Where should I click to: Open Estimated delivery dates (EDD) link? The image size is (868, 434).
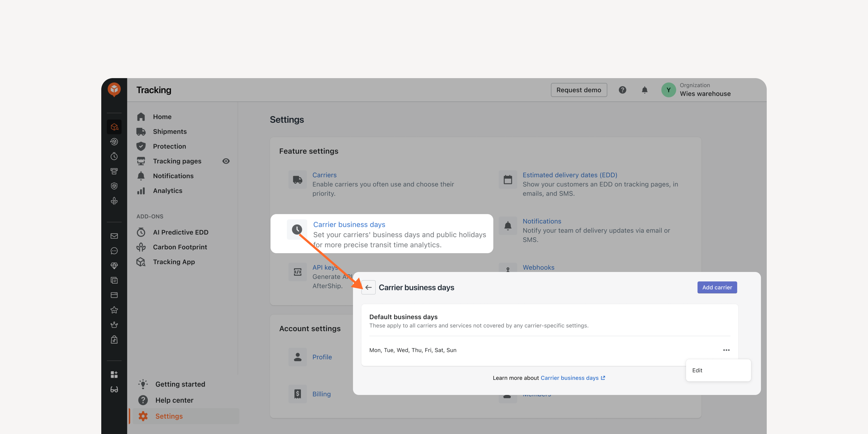pos(569,175)
